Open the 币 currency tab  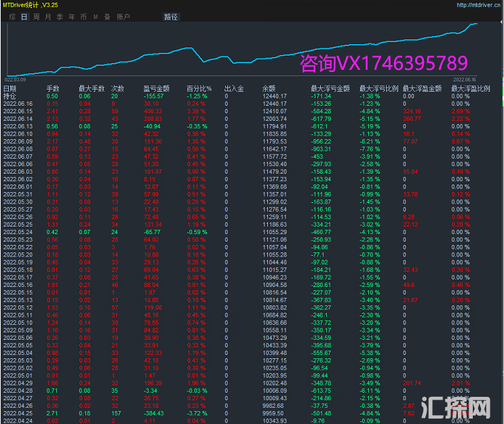click(83, 16)
